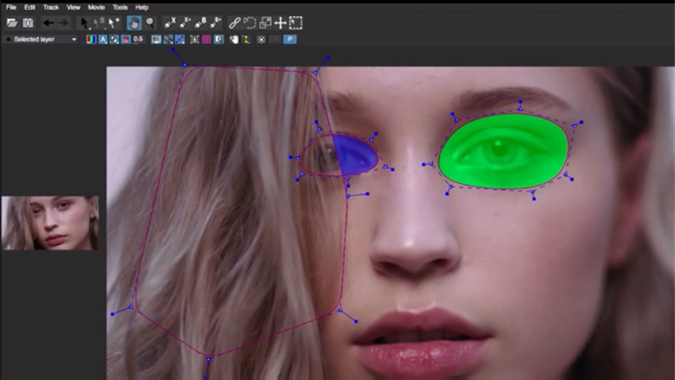Select the Rotate tool
Image resolution: width=675 pixels, height=380 pixels.
pyautogui.click(x=250, y=23)
